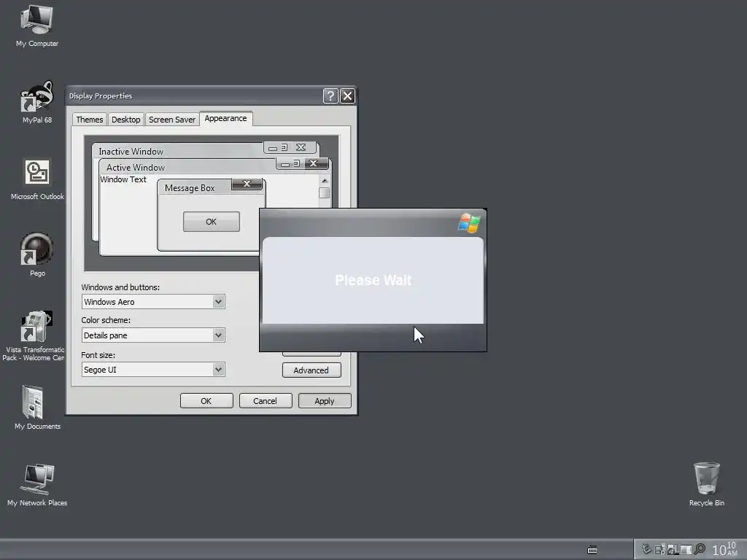Click the Active Window title in preview
The width and height of the screenshot is (747, 560).
coord(136,168)
